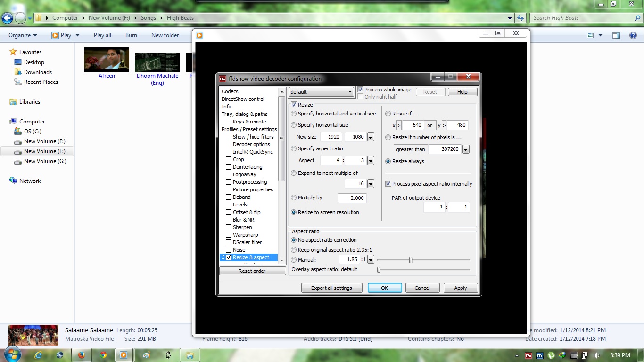Click the Manual aspect ratio slider

(410, 259)
